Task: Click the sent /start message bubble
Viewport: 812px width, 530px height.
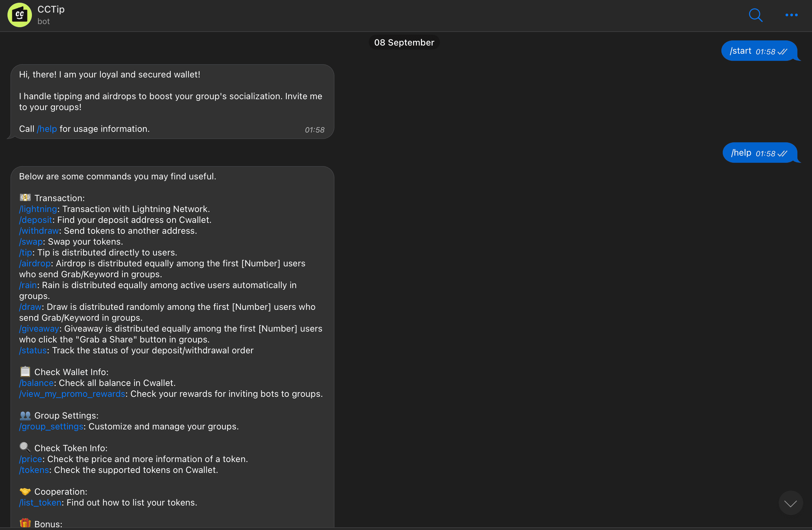Action: pos(758,51)
